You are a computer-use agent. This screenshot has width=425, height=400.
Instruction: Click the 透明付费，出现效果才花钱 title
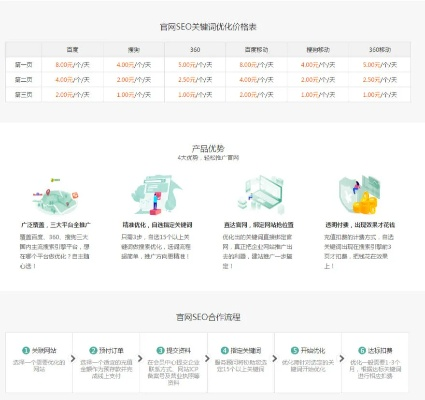tap(360, 225)
